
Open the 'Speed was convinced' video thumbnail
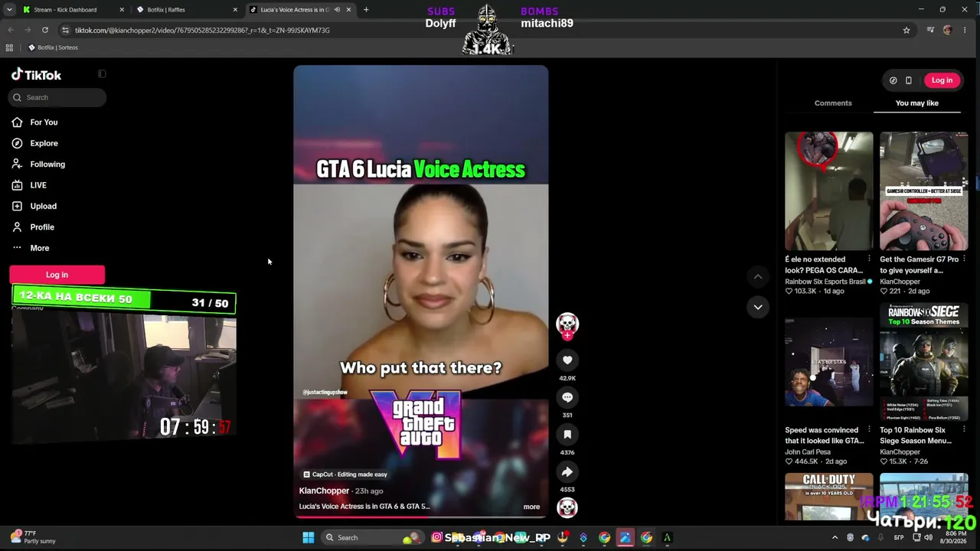(x=828, y=362)
